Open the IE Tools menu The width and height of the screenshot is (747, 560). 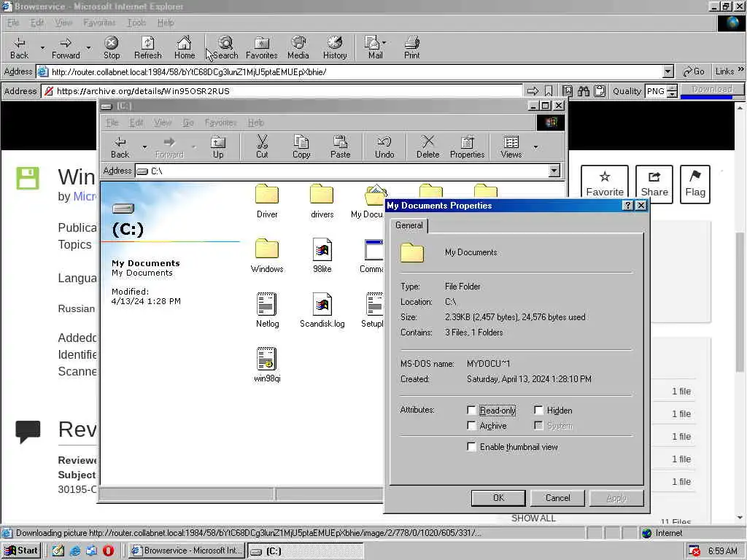click(136, 23)
